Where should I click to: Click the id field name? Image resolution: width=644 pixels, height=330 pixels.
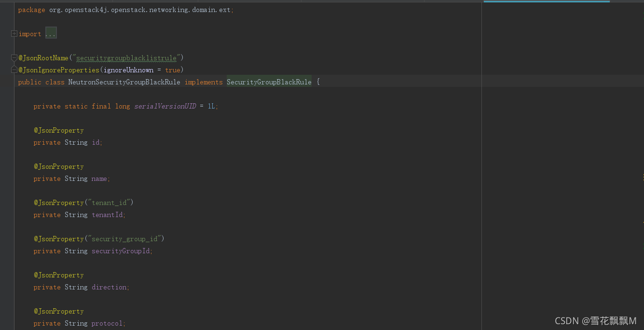point(96,142)
